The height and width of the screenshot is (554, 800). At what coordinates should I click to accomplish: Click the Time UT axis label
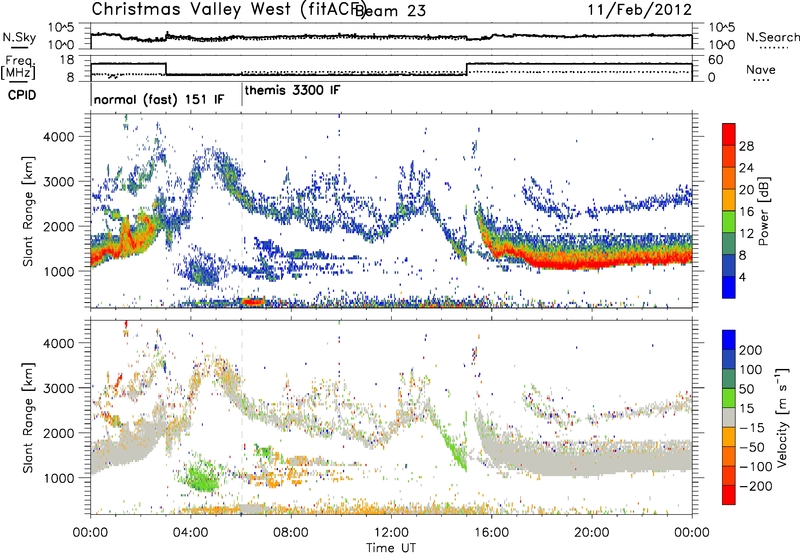[x=391, y=548]
